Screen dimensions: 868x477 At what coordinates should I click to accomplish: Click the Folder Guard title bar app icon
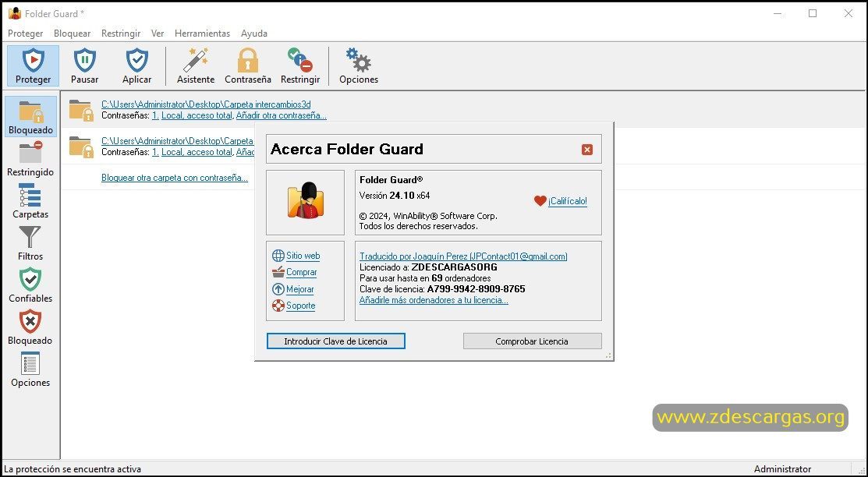(15, 13)
